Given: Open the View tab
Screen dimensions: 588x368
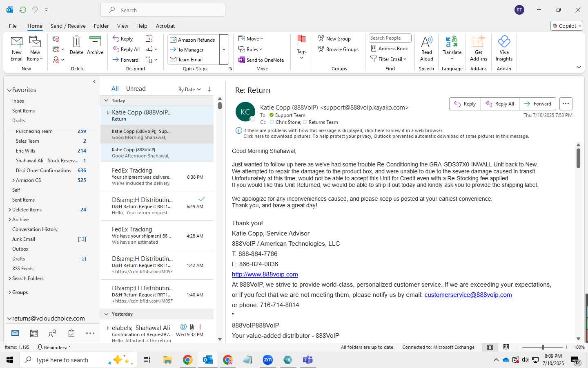Looking at the screenshot, I should pos(122,26).
